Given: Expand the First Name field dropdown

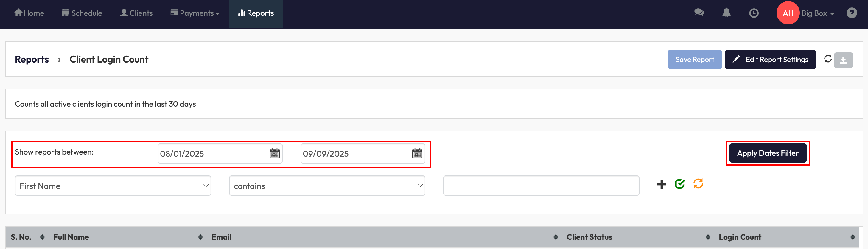Looking at the screenshot, I should (113, 186).
